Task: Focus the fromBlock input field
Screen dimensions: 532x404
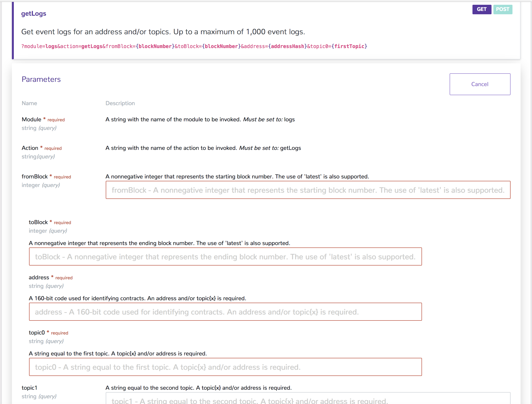Action: pyautogui.click(x=308, y=190)
